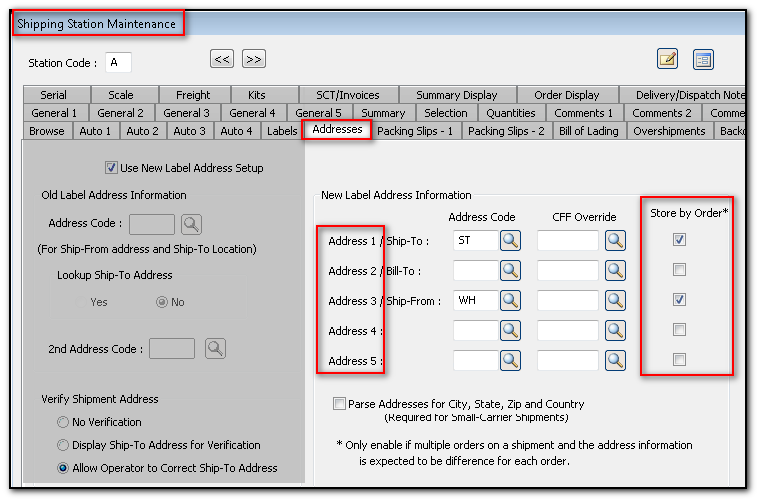
Task: Click Address 3 Ship-From address code field
Action: (x=474, y=300)
